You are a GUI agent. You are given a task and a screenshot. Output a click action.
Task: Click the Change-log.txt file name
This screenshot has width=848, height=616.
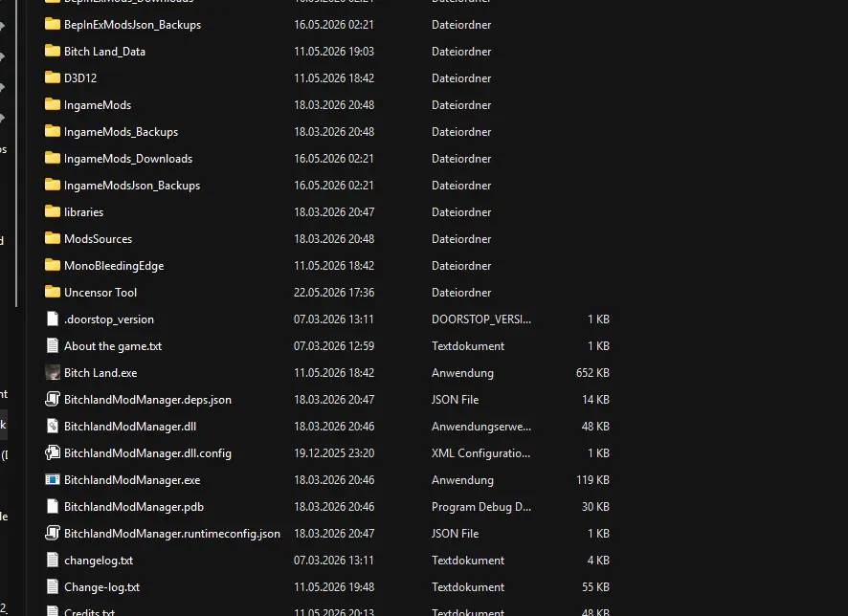tap(101, 587)
